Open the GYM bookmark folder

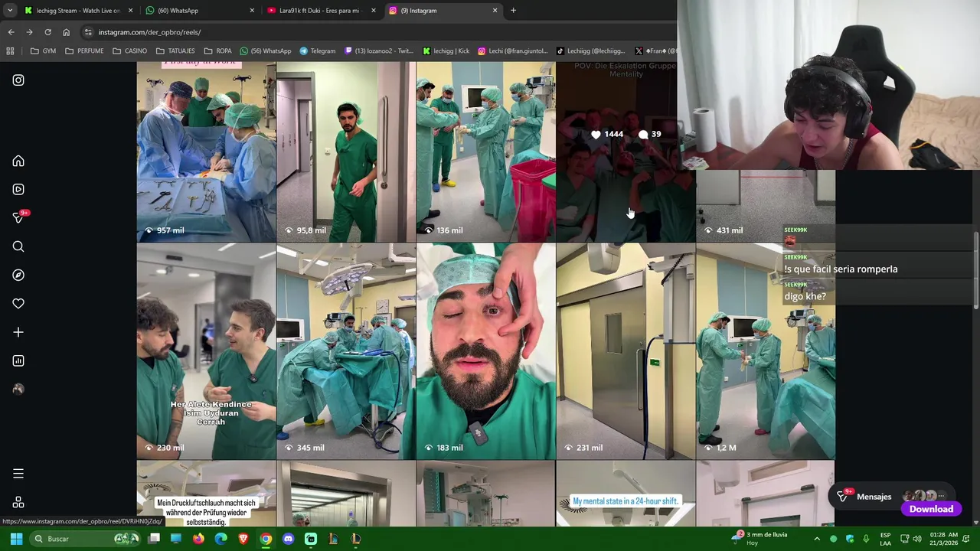tap(43, 51)
